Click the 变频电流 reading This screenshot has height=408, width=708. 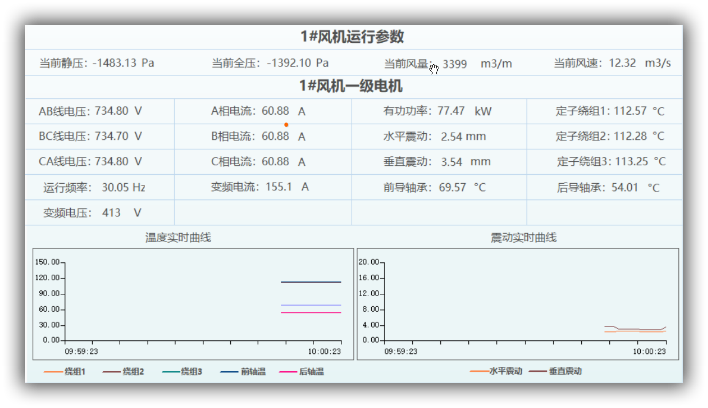pos(279,187)
